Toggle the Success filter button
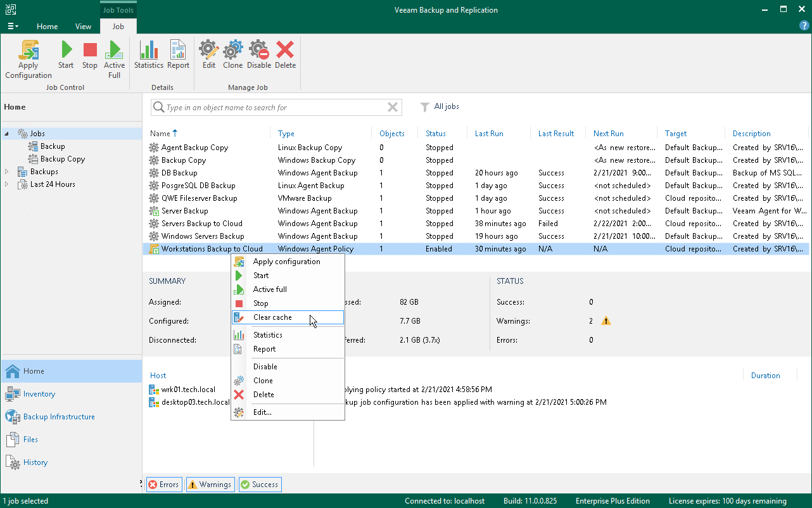 [260, 485]
